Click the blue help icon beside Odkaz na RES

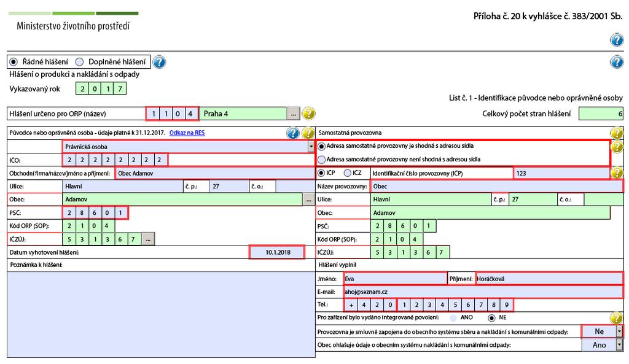pos(293,133)
